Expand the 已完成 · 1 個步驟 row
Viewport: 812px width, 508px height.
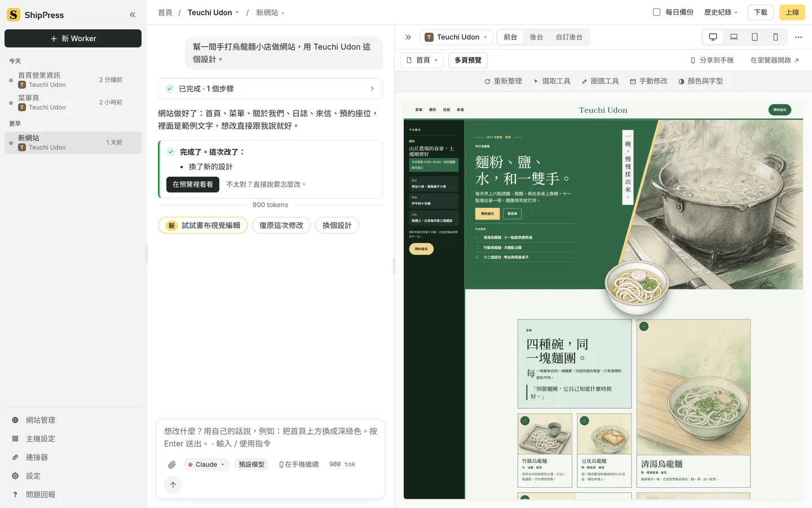[x=270, y=89]
